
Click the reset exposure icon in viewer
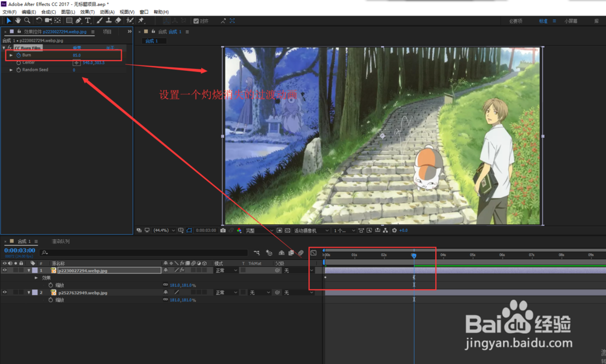395,230
